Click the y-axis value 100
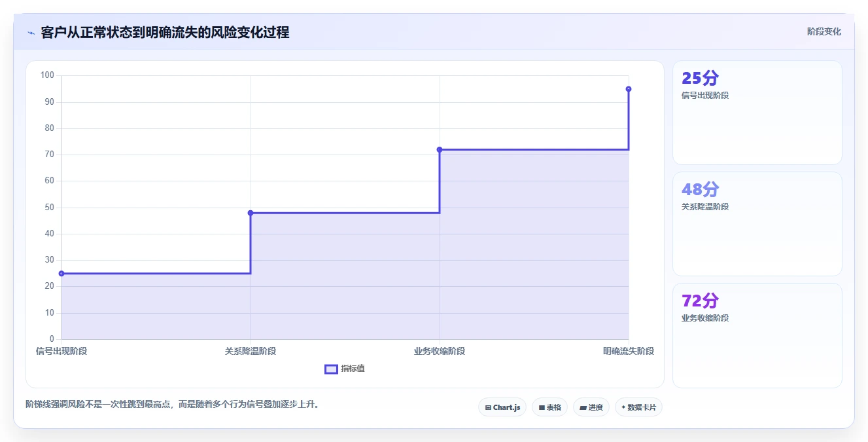The height and width of the screenshot is (442, 868). [47, 75]
